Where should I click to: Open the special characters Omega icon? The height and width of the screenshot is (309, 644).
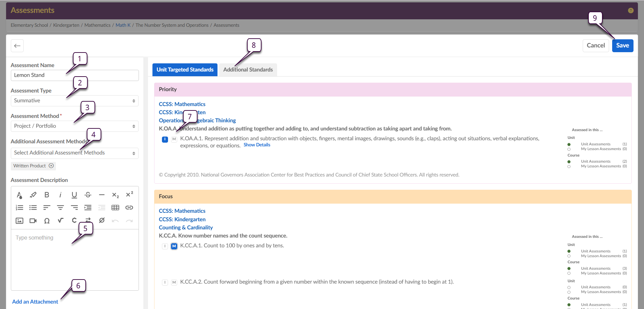point(47,221)
